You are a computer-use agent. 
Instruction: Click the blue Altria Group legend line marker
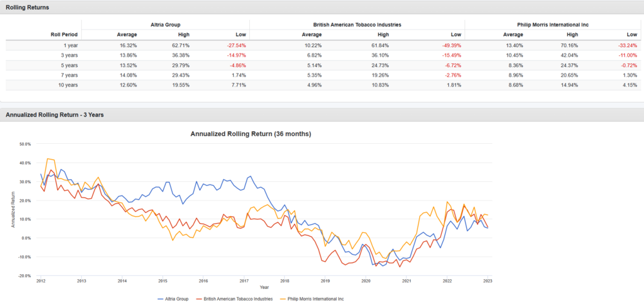(x=162, y=299)
